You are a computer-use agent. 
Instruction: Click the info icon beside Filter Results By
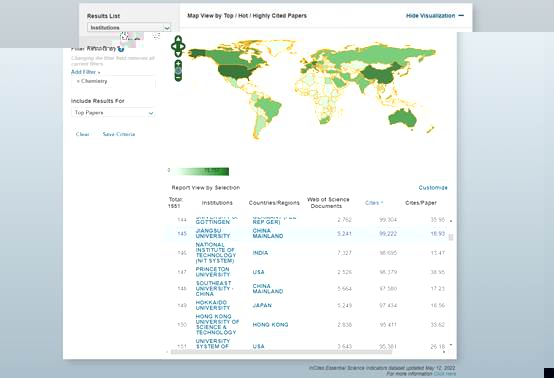pos(121,49)
